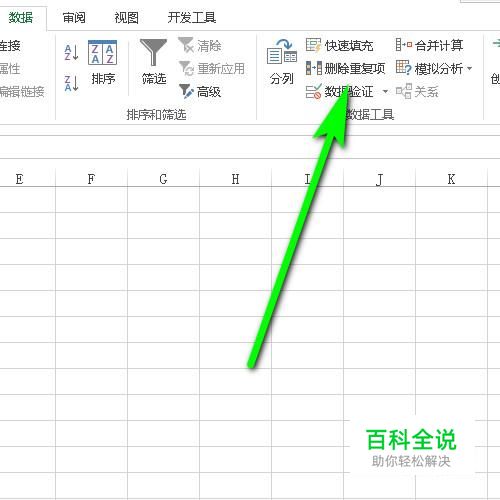Click the 快速填充 text label

pyautogui.click(x=349, y=46)
